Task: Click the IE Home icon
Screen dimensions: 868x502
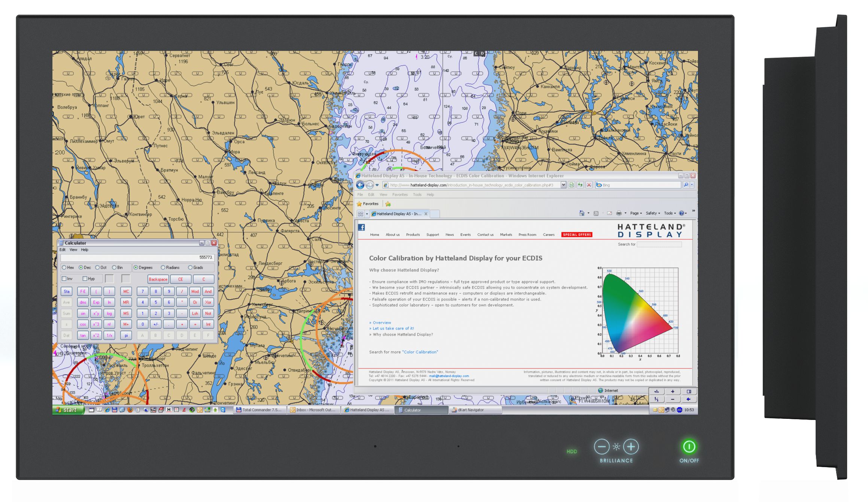Action: point(582,213)
